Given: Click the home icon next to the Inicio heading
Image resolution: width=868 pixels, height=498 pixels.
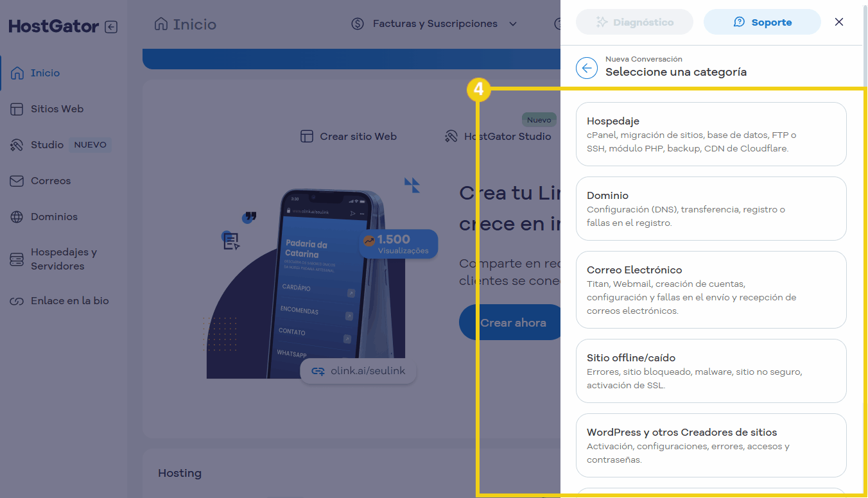Looking at the screenshot, I should coord(161,24).
